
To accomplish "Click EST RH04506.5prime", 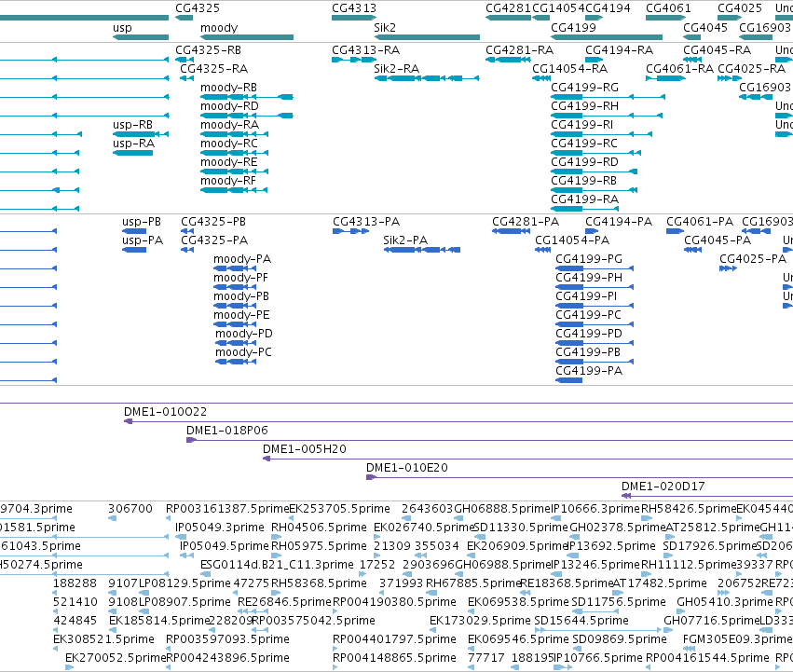I will coord(319,528).
